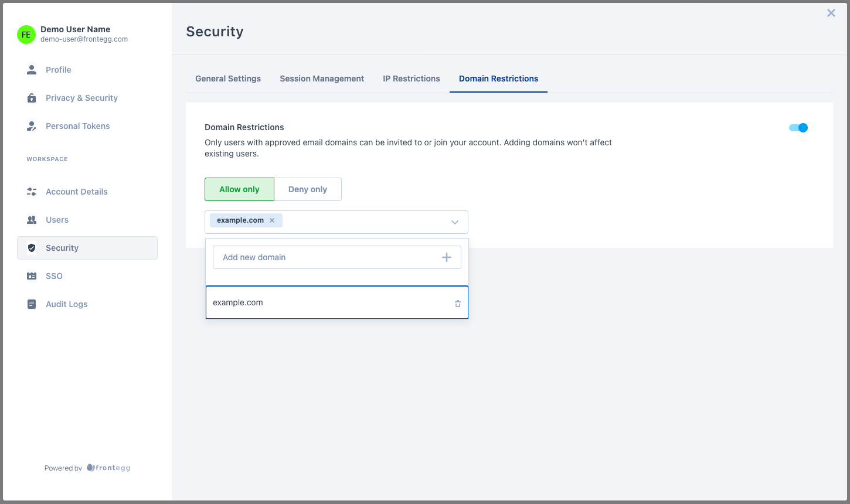Disable the Domain Restrictions toggle switch
This screenshot has height=504, width=850.
coord(798,128)
